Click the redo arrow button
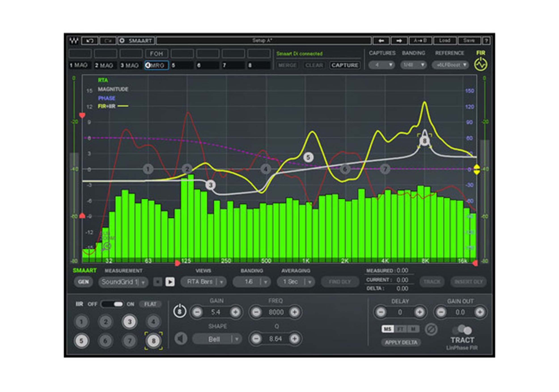 pyautogui.click(x=108, y=41)
